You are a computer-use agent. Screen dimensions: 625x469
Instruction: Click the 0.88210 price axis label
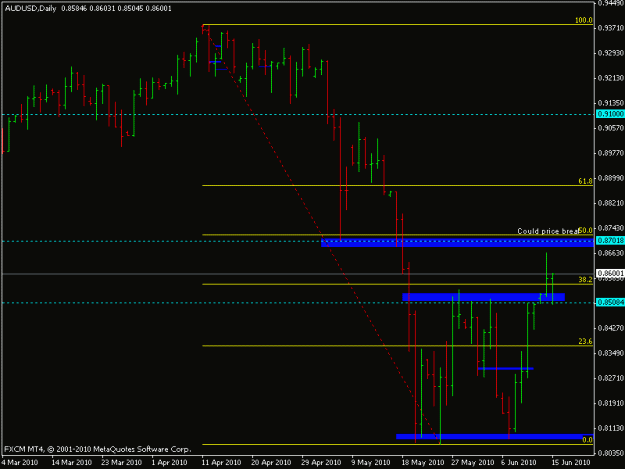click(611, 203)
